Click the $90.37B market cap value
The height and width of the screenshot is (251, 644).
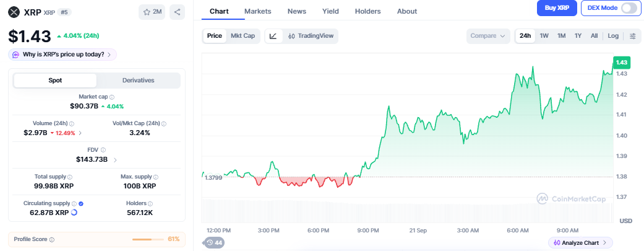click(84, 106)
